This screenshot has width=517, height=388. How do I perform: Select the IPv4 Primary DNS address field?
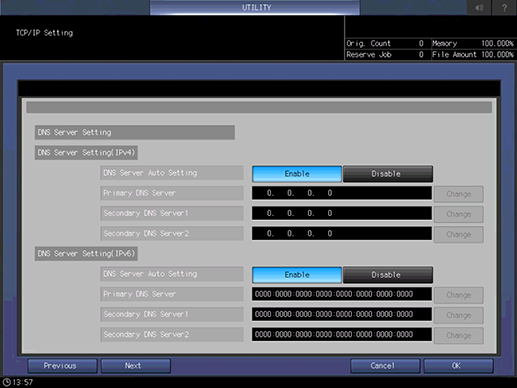click(342, 193)
